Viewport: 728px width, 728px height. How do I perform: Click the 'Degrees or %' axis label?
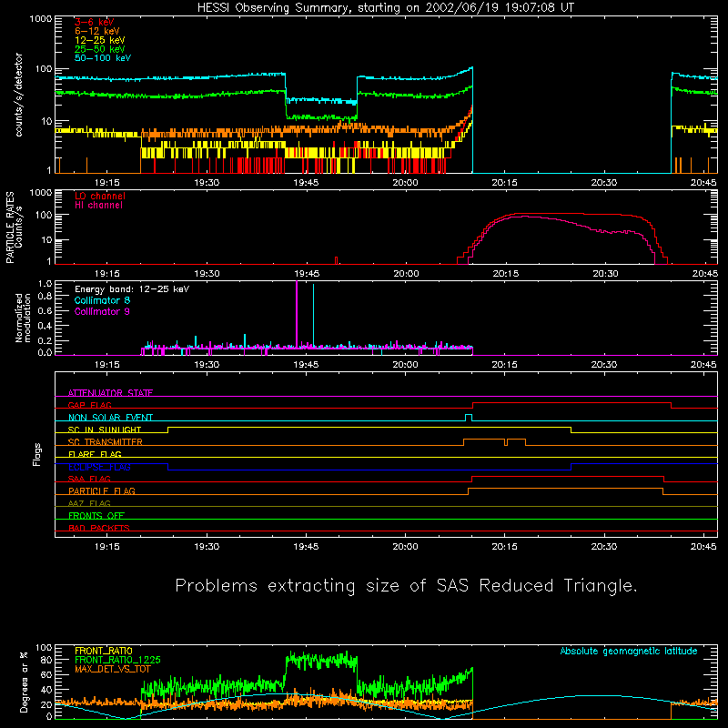[24, 682]
